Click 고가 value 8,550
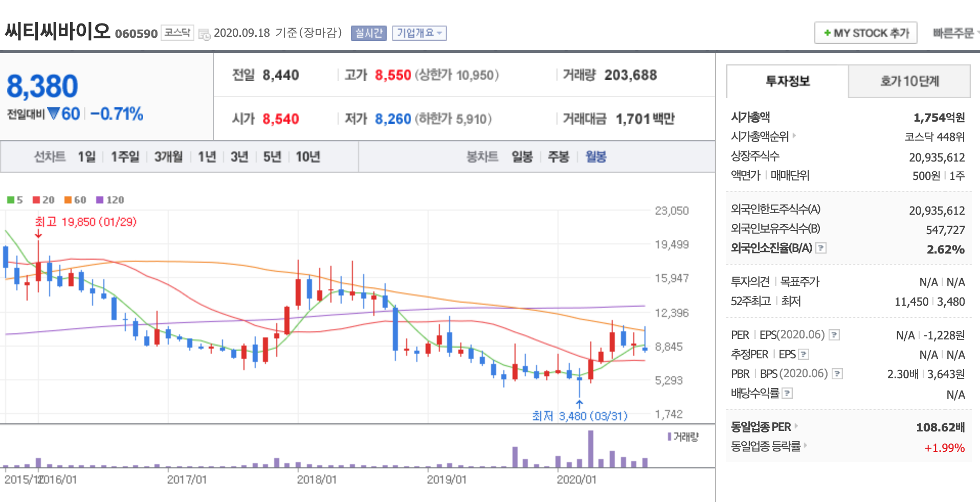 [x=393, y=75]
